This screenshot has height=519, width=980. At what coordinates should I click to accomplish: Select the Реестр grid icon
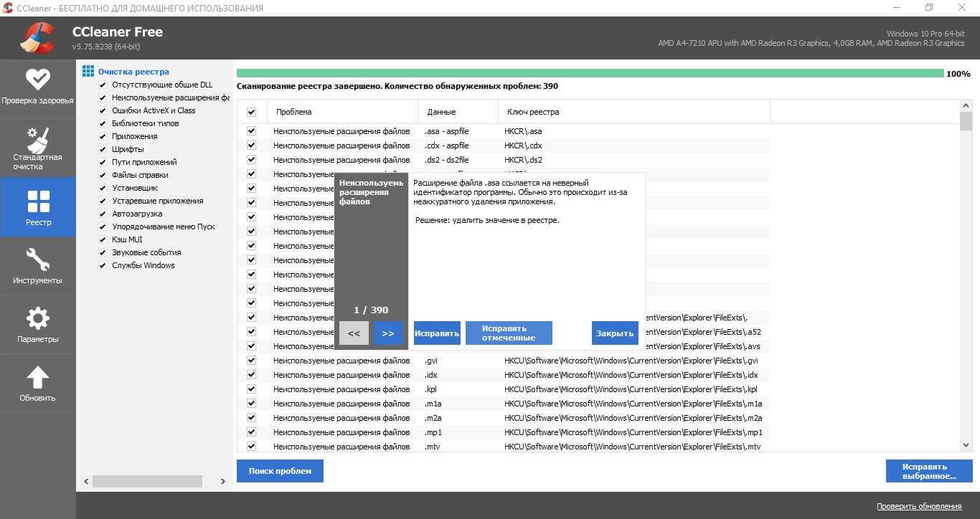[x=37, y=201]
